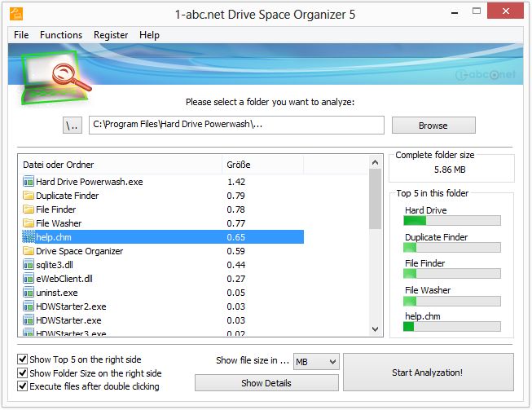Click the orange app icon in title bar
Image resolution: width=532 pixels, height=410 pixels.
click(16, 14)
